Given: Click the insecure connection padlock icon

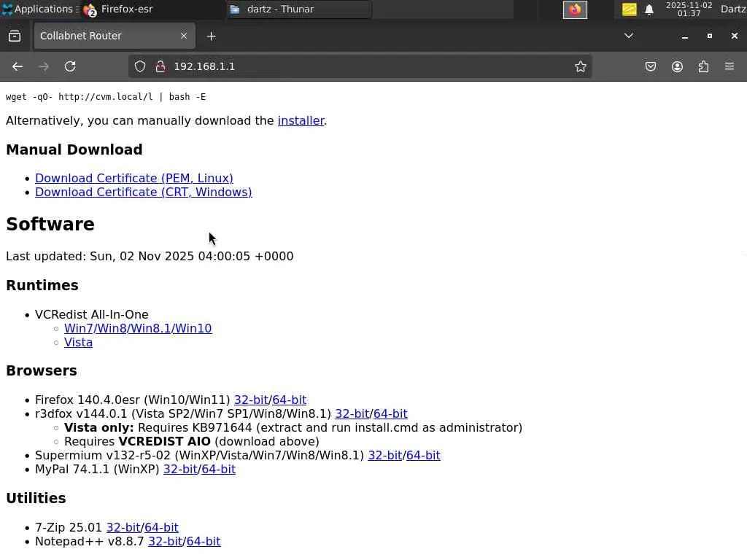Looking at the screenshot, I should coord(160,66).
